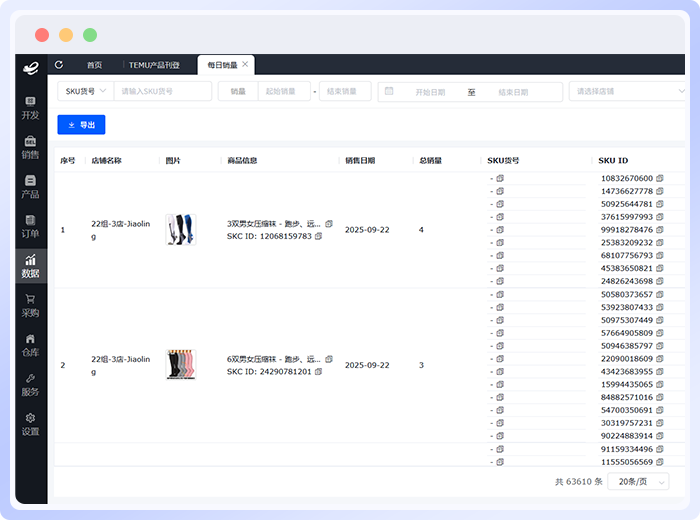Open the 服务 wrench section

coord(30,384)
